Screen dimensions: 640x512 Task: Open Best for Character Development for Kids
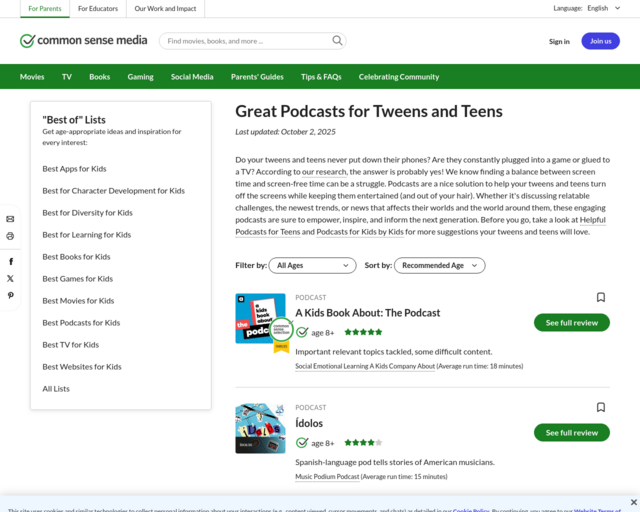[x=113, y=191]
